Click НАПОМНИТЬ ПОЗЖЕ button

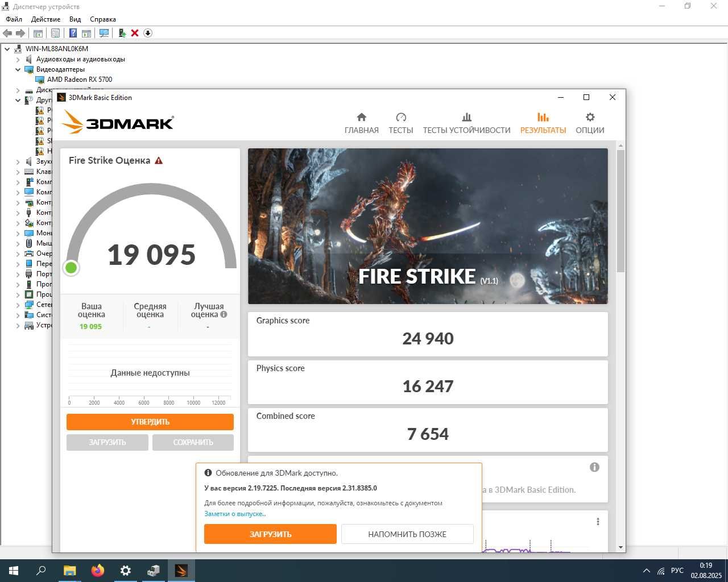point(407,534)
